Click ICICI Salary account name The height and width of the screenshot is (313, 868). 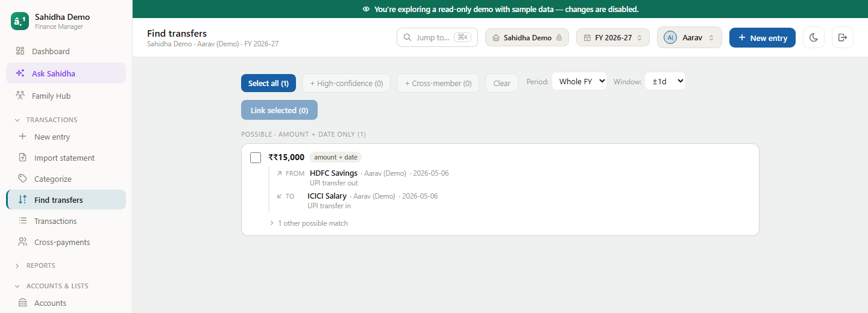(x=327, y=196)
